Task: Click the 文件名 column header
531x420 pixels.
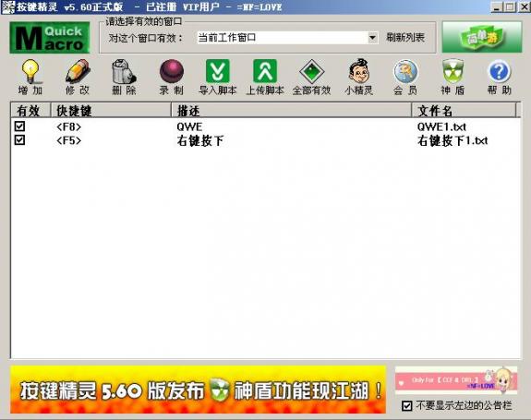Action: (x=464, y=111)
